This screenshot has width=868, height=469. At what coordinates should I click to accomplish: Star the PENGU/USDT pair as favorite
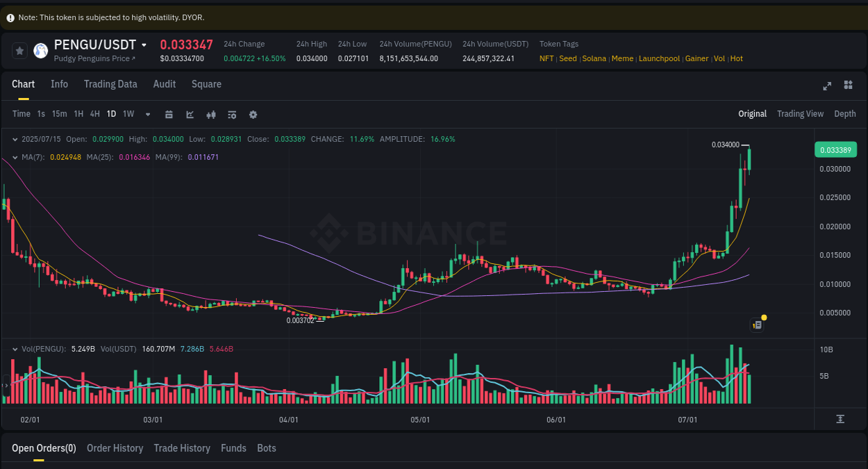click(19, 50)
